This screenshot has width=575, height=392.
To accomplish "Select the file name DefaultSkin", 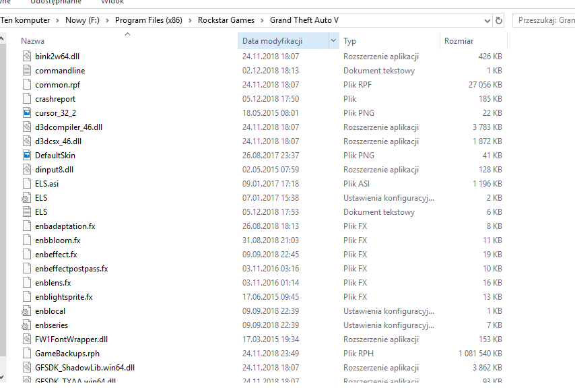I will 55,156.
